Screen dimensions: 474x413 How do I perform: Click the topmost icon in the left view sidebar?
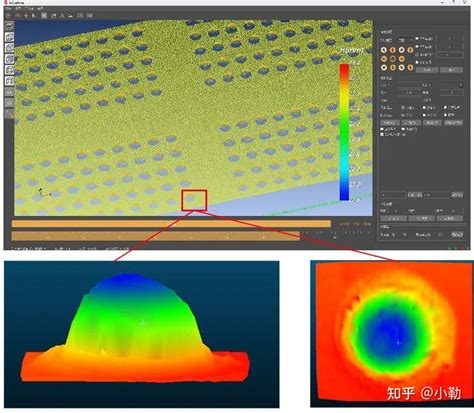(9, 26)
